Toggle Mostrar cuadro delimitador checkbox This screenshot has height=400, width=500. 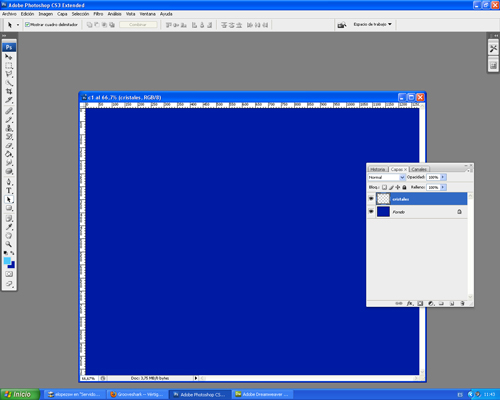[28, 25]
